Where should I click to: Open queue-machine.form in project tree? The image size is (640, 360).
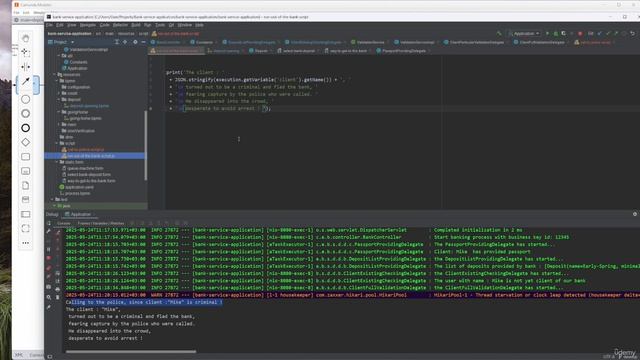point(83,168)
